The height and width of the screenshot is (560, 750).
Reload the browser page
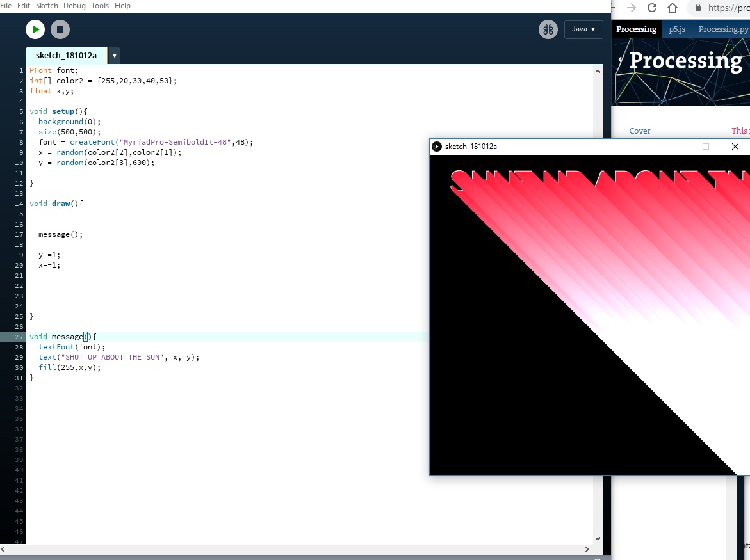pos(652,8)
